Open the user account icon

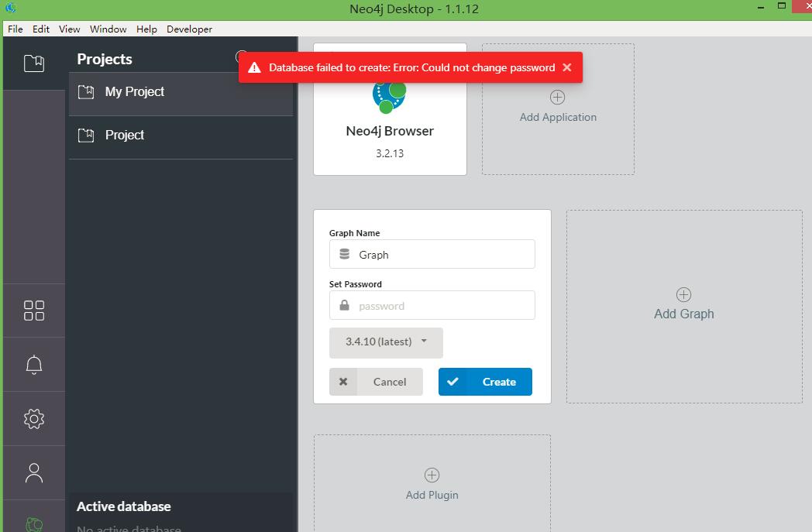(34, 472)
